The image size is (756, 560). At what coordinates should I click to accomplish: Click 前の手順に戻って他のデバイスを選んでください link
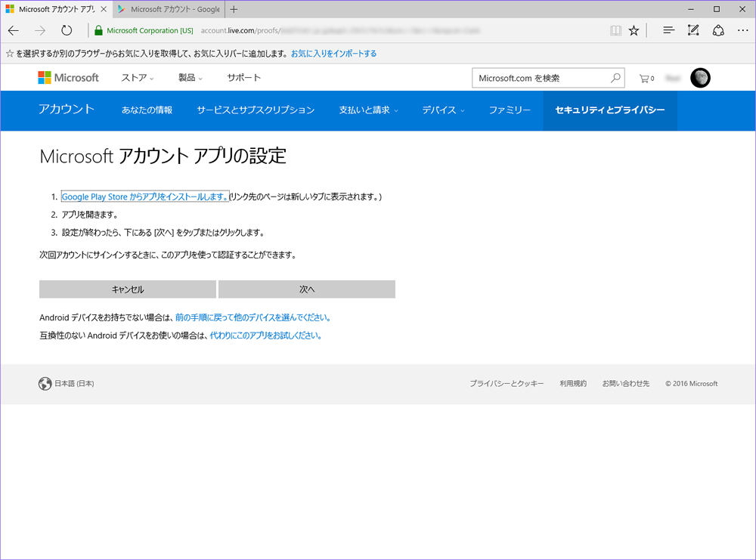coord(253,317)
